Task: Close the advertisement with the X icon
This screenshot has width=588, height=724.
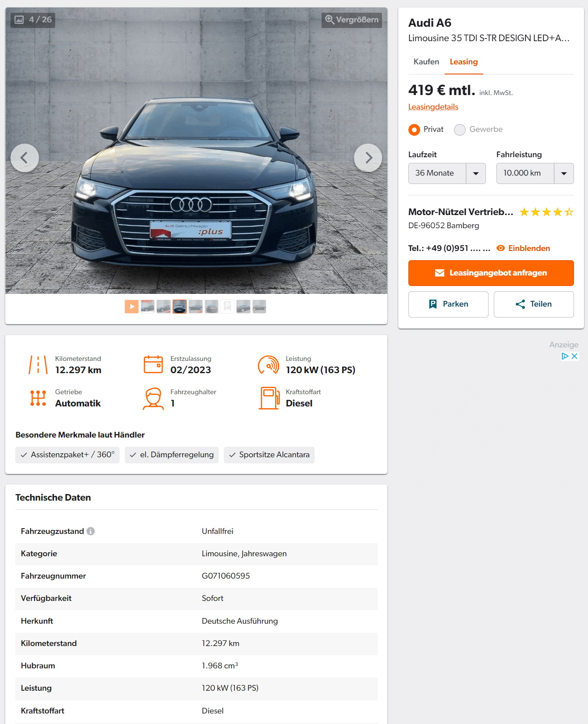Action: click(x=574, y=356)
